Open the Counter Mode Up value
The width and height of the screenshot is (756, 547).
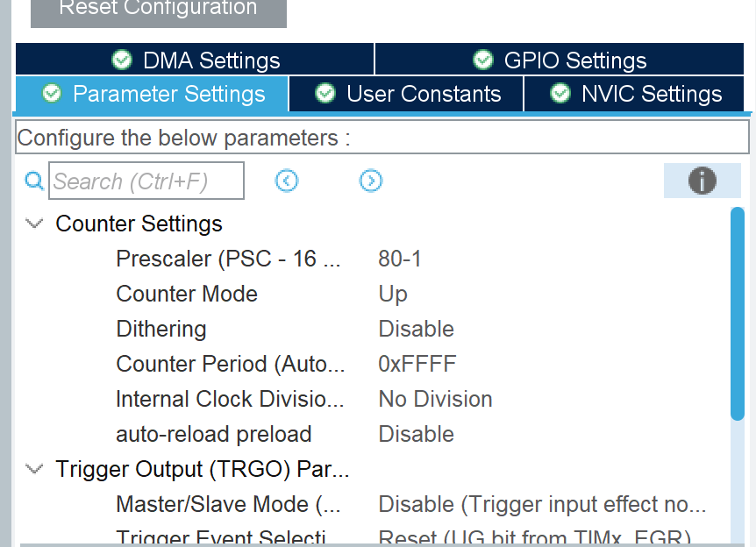(x=393, y=294)
